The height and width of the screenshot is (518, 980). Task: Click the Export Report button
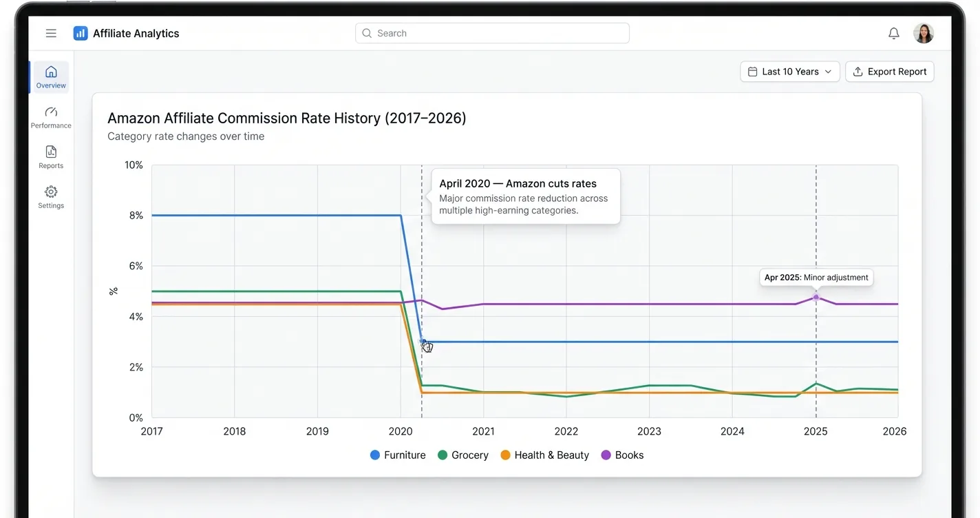[x=889, y=71]
